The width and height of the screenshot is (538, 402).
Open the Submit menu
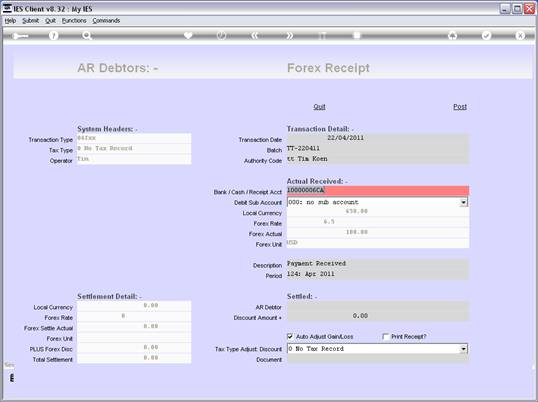31,21
